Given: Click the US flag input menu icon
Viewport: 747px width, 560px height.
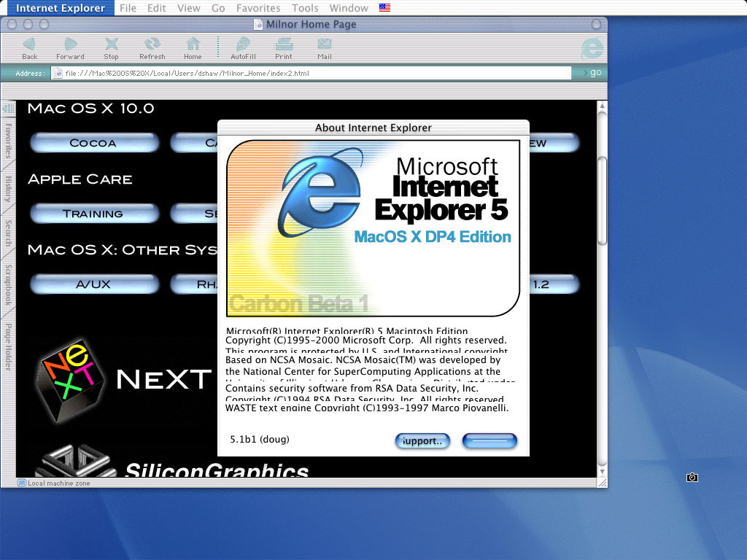Looking at the screenshot, I should point(384,7).
